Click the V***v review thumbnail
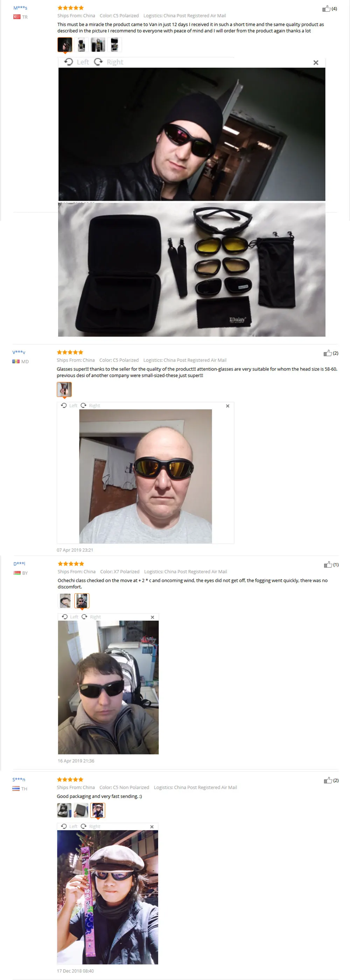Image resolution: width=350 pixels, height=980 pixels. pyautogui.click(x=64, y=389)
